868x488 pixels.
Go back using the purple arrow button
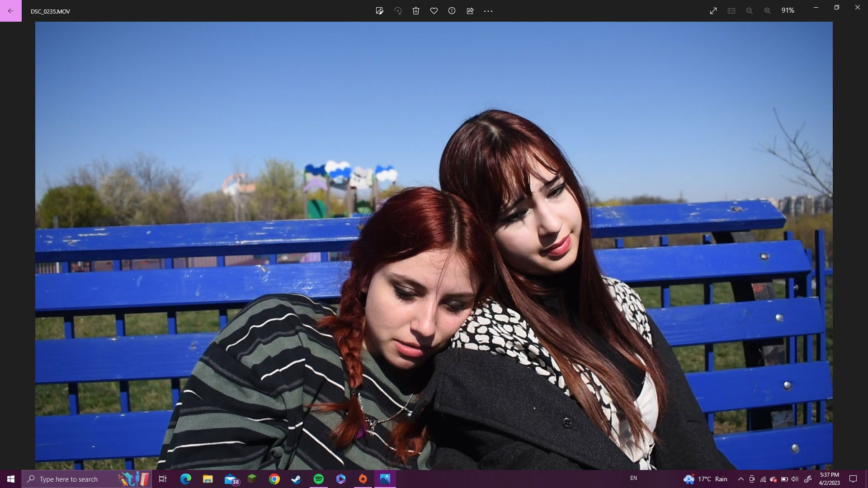(11, 11)
